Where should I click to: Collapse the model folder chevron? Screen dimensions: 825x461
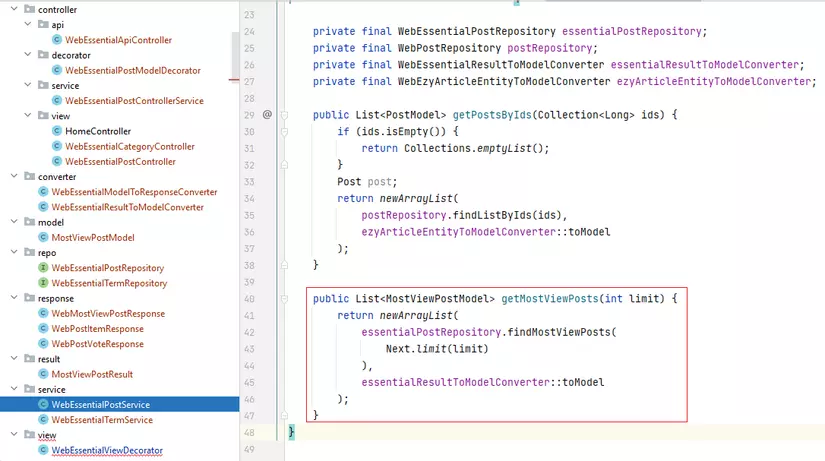click(x=14, y=222)
